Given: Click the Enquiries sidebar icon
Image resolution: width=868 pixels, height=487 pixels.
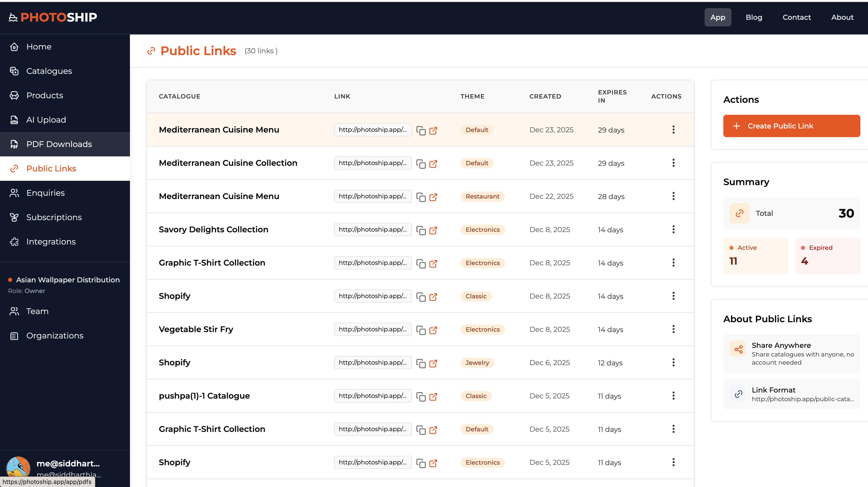Looking at the screenshot, I should click(14, 193).
